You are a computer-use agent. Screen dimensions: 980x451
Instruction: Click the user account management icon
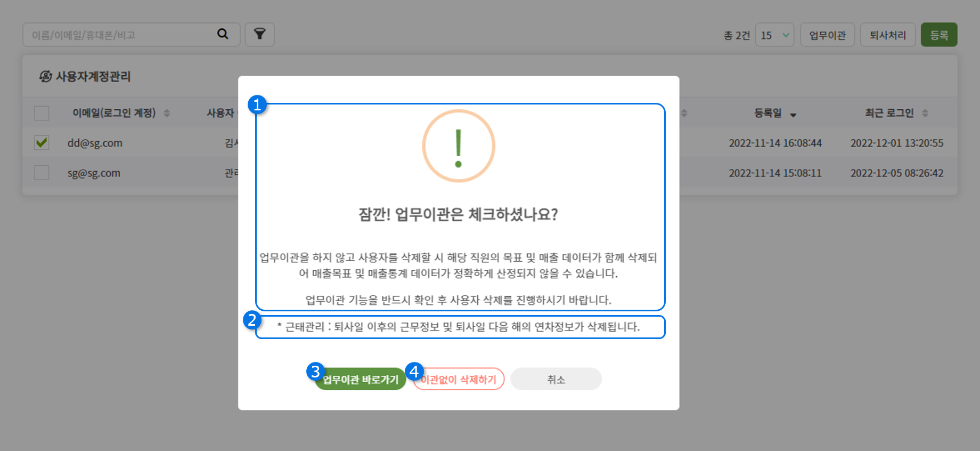46,76
